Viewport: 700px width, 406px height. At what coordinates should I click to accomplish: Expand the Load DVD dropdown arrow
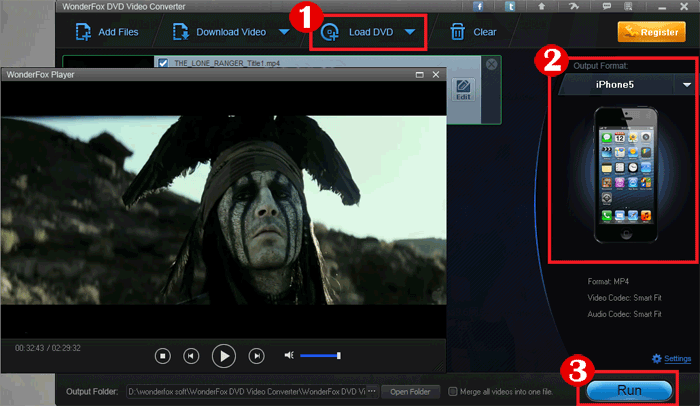[x=410, y=32]
